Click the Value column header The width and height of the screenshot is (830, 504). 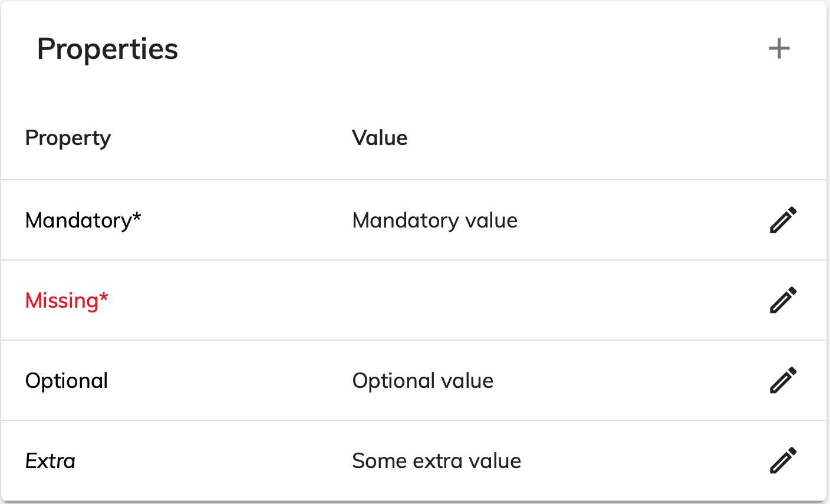tap(380, 138)
